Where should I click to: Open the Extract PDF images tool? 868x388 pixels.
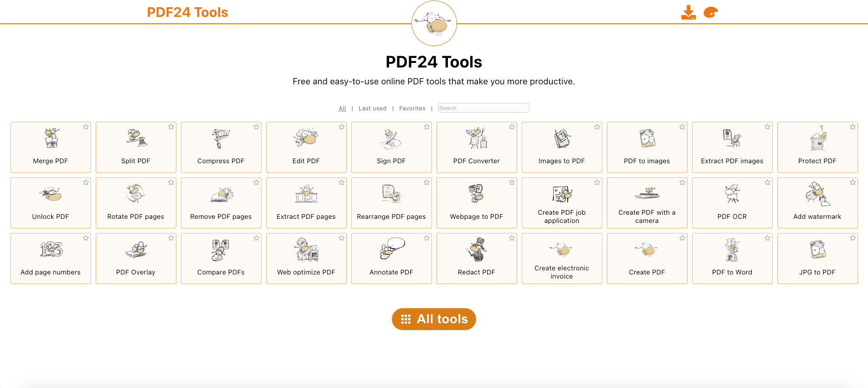coord(732,147)
